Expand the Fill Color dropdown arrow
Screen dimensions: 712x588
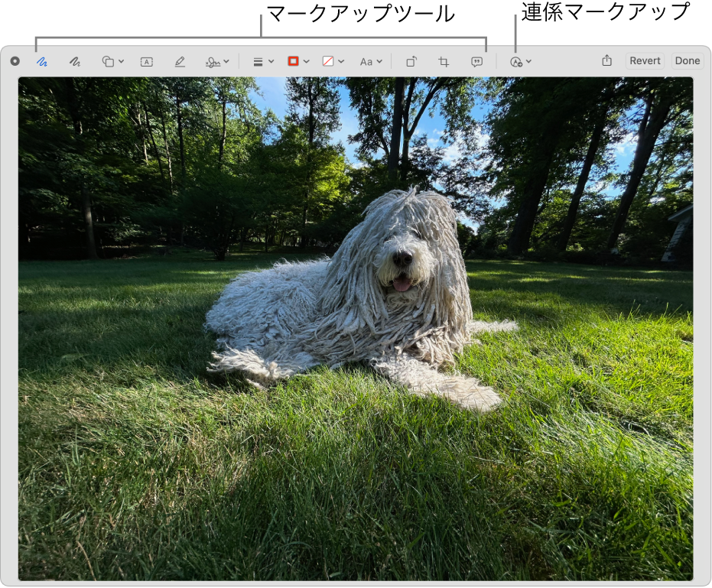pos(341,61)
